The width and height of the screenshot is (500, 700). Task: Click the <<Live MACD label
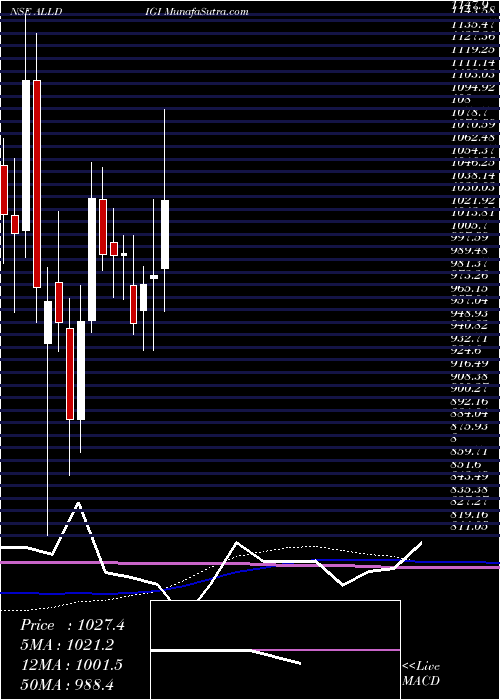421,674
